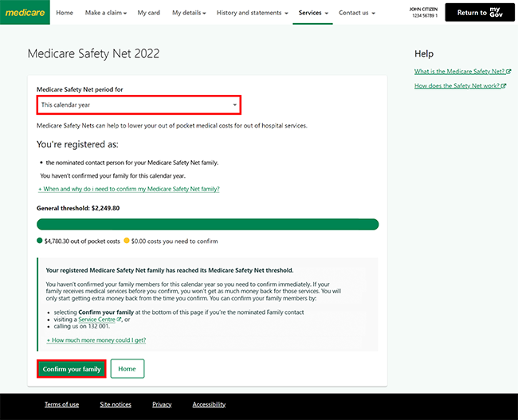Click yellow costs to confirm dot
The width and height of the screenshot is (518, 420).
pos(126,241)
